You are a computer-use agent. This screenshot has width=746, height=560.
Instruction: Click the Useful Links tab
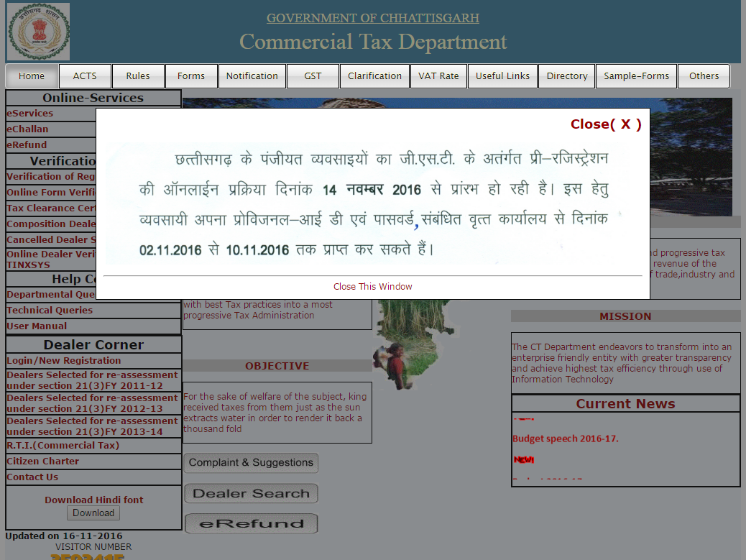pos(502,76)
